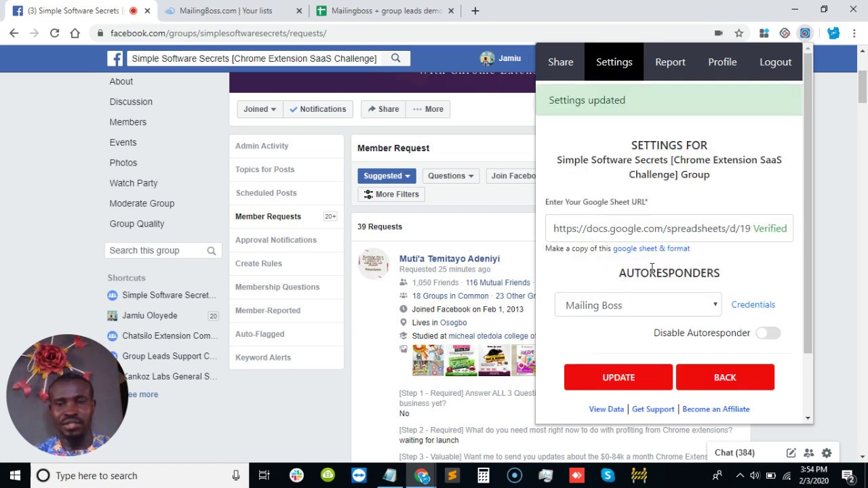
Task: Click the browser back arrow
Action: 14,33
